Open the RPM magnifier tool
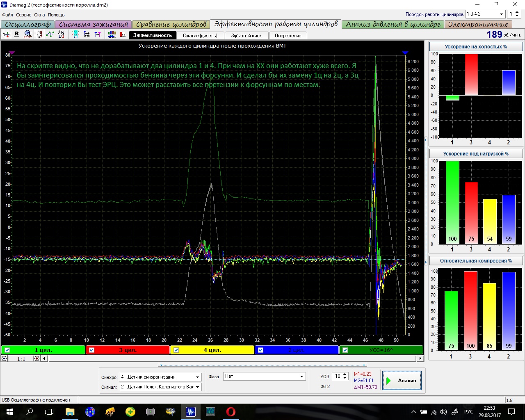 tap(27, 34)
